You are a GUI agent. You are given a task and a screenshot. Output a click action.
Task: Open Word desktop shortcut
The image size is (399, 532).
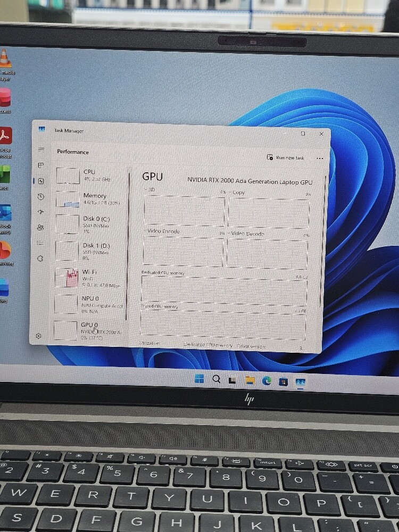4,290
